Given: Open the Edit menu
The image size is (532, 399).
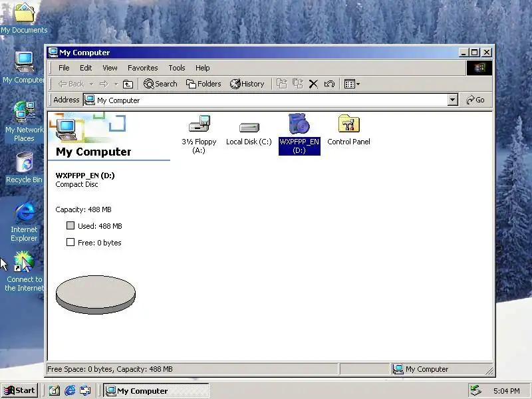Looking at the screenshot, I should [x=86, y=68].
